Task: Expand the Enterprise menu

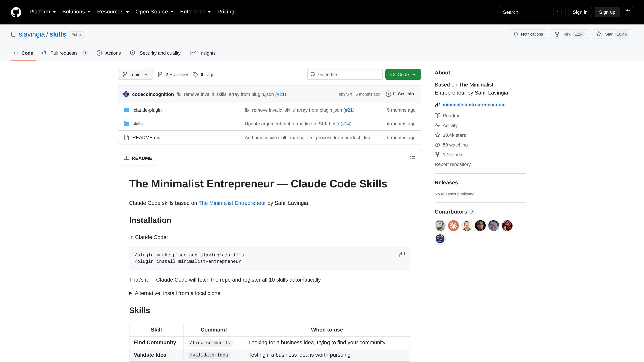Action: (196, 12)
